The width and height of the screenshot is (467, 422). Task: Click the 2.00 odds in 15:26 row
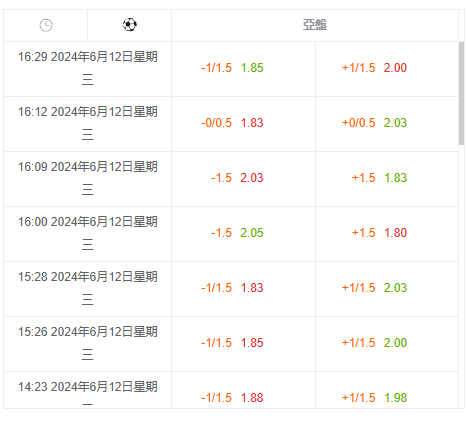click(395, 343)
